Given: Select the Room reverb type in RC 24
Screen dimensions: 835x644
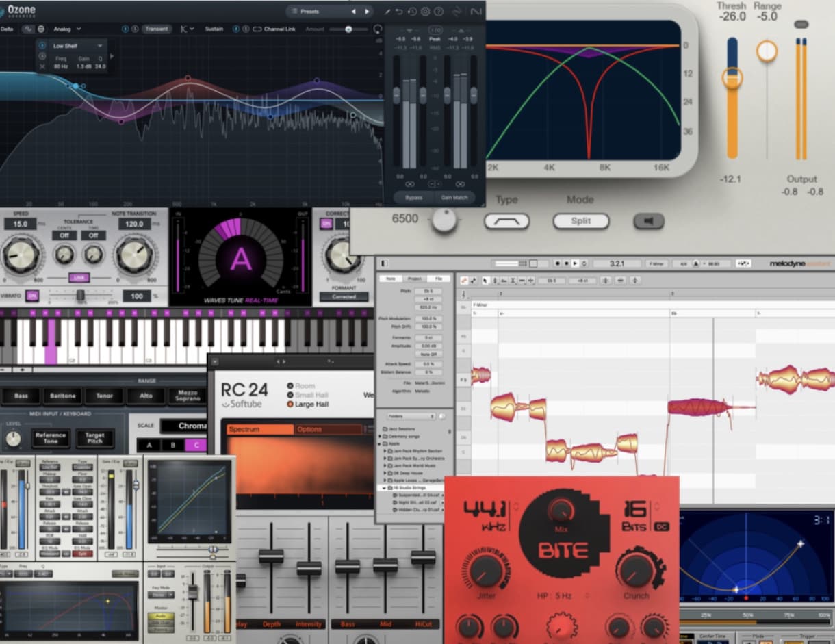Looking at the screenshot, I should click(301, 386).
